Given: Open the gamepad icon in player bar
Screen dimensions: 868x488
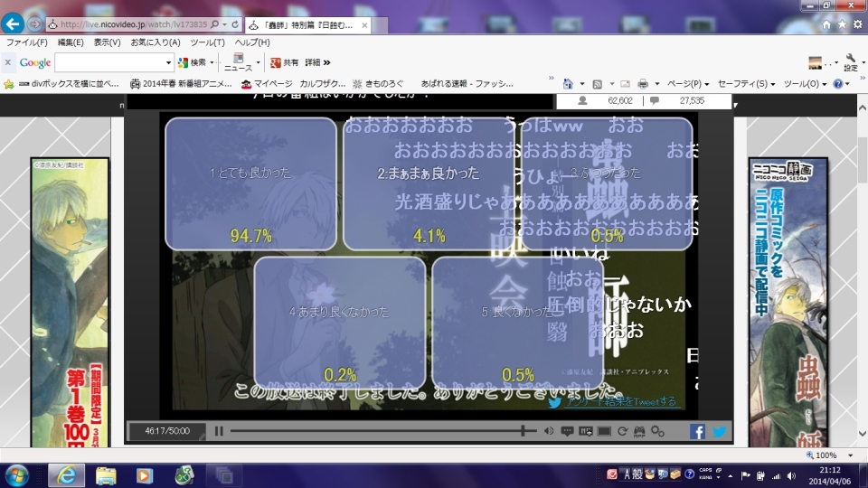Looking at the screenshot, I should coord(639,431).
